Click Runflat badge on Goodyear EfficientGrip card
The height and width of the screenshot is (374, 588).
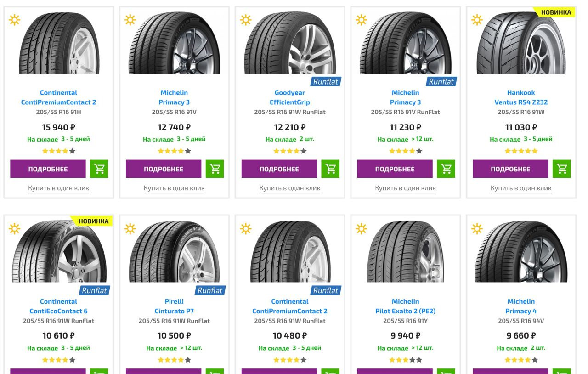[x=325, y=82]
